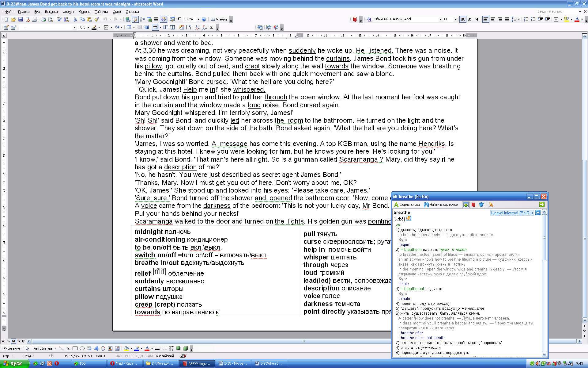This screenshot has width=588, height=368.
Task: Run the ABC spelling check
Action: pyautogui.click(x=59, y=19)
